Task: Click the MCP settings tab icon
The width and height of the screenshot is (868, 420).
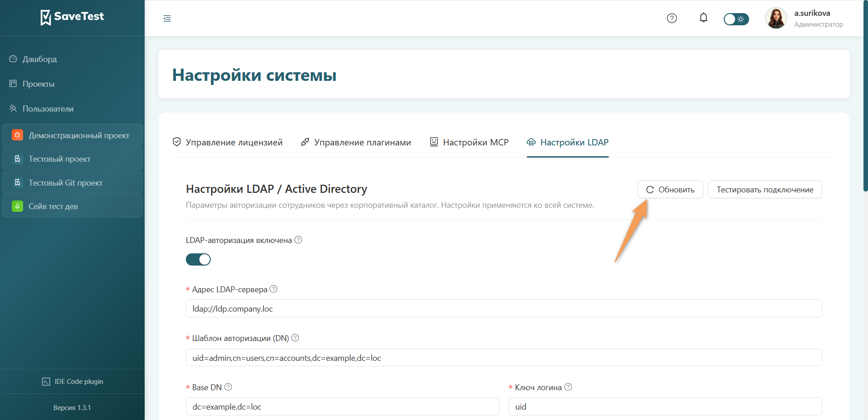Action: [x=434, y=142]
